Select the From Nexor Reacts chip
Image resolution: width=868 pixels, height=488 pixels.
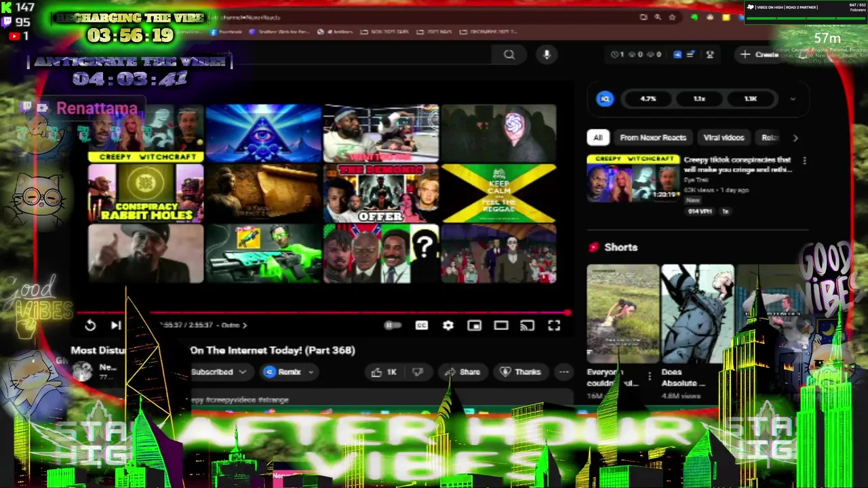653,138
